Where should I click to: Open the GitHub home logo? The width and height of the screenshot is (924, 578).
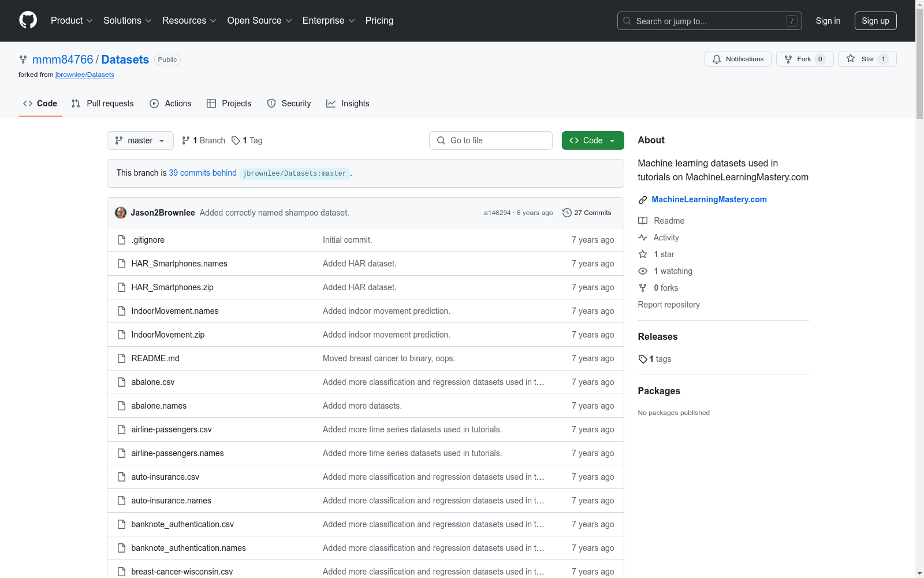coord(28,20)
